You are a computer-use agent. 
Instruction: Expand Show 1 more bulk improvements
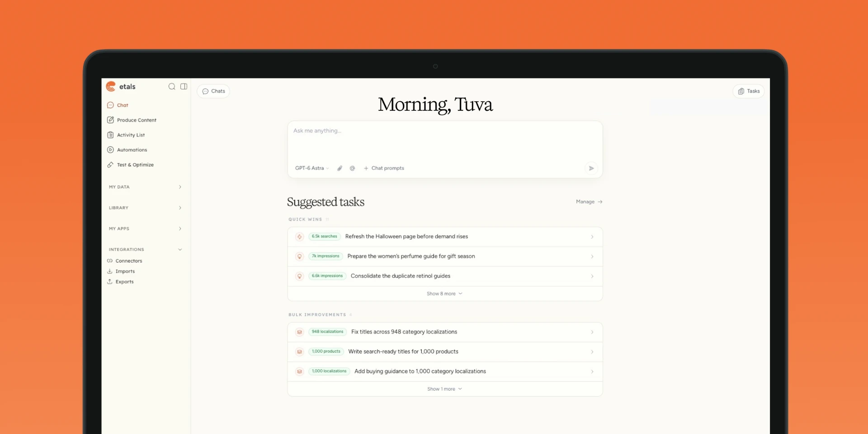(x=445, y=389)
